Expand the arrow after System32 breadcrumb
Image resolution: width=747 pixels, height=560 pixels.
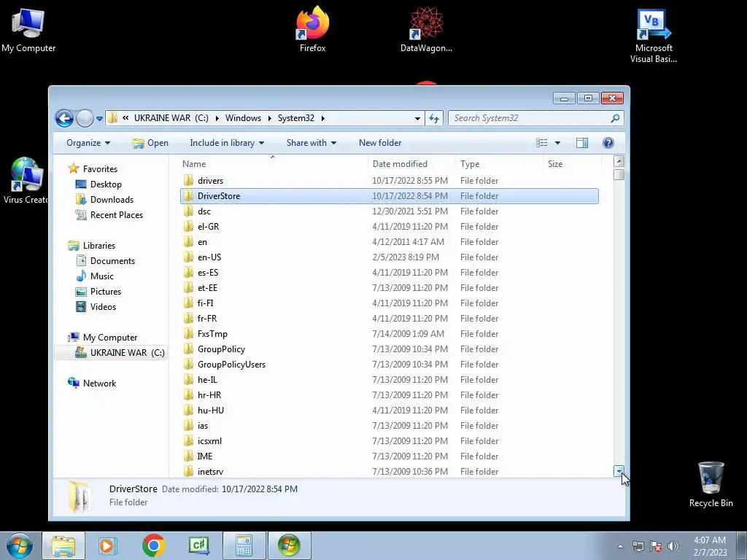coord(322,118)
